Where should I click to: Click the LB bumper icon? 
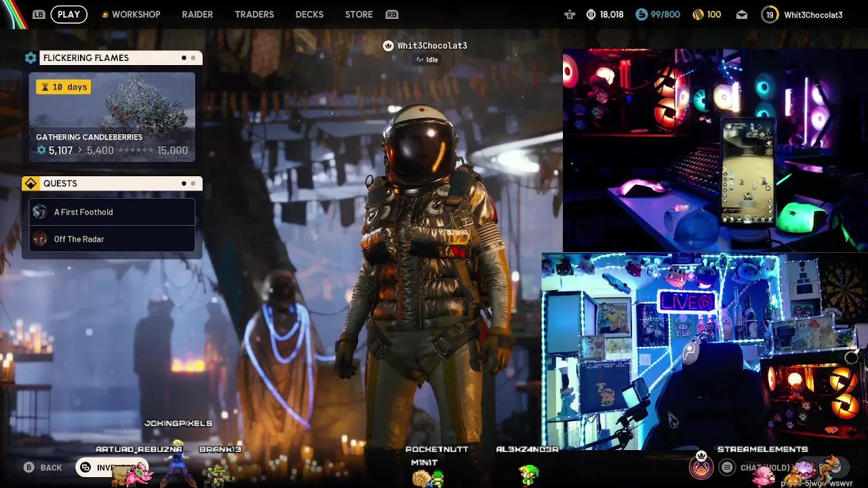pos(39,14)
